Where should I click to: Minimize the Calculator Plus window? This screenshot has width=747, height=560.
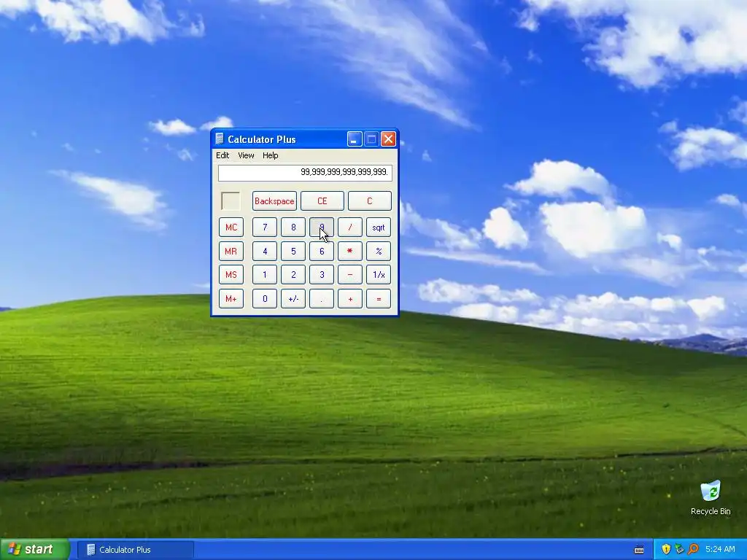tap(355, 139)
